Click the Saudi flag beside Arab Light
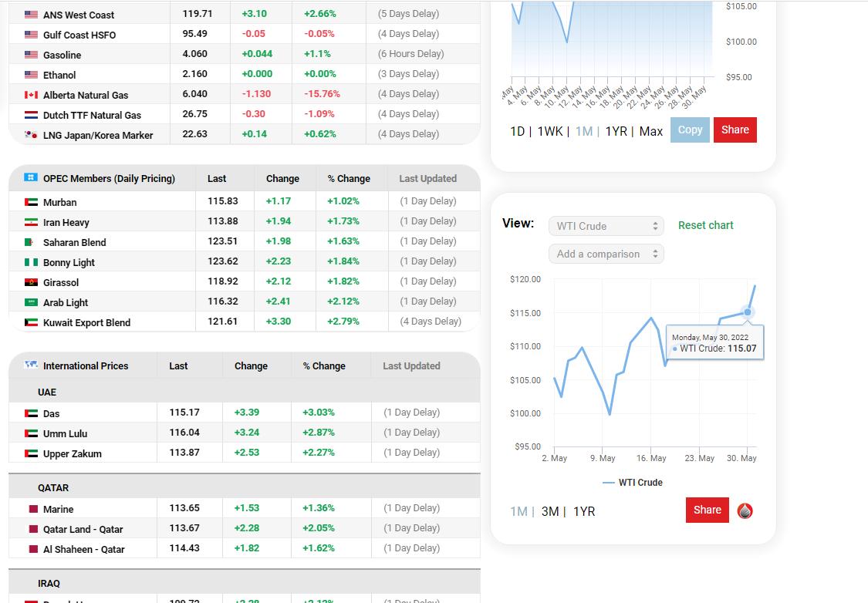Screen dimensions: 868x603 point(31,302)
